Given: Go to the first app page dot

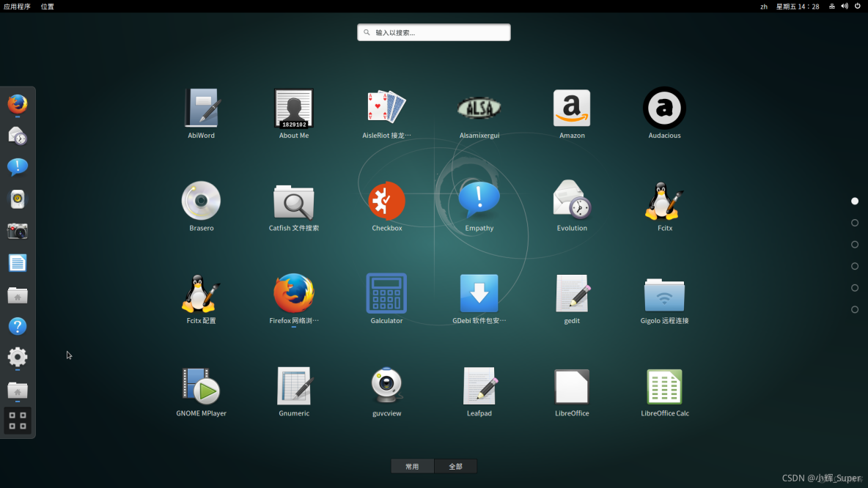Looking at the screenshot, I should coord(855,201).
